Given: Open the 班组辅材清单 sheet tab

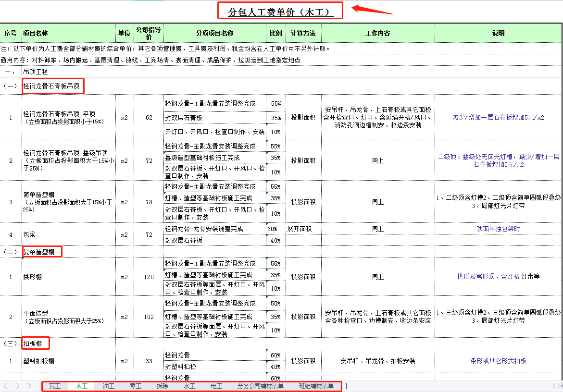Looking at the screenshot, I should [x=316, y=386].
